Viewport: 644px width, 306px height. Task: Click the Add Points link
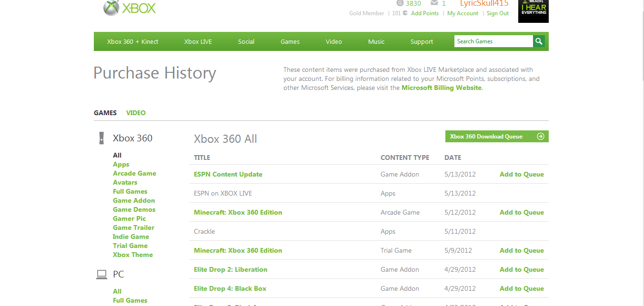(x=425, y=13)
